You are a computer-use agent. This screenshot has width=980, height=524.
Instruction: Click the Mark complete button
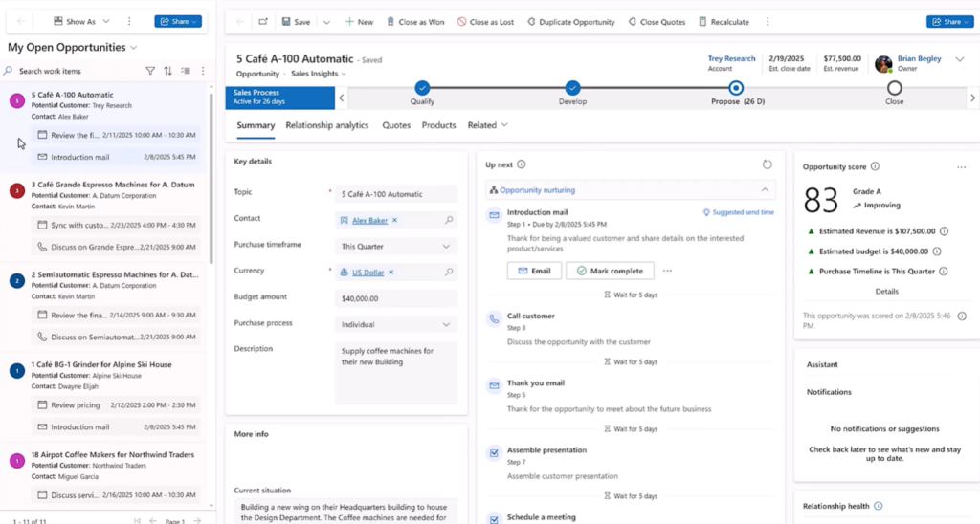click(x=610, y=271)
